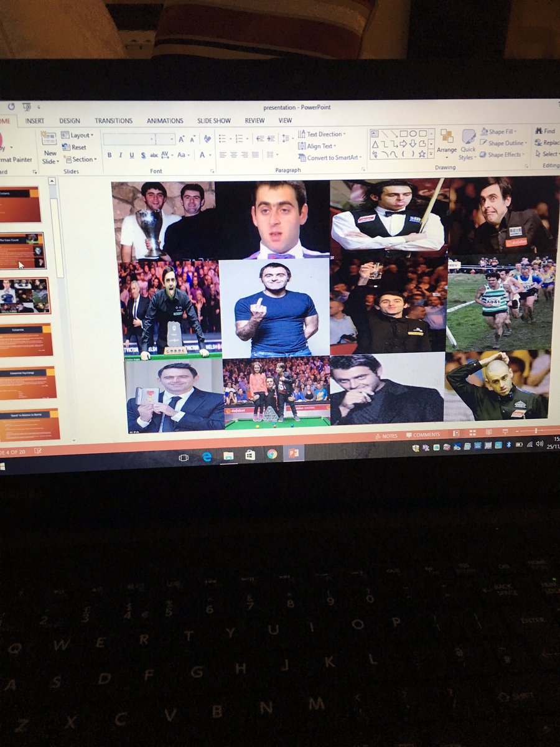
Task: Select the Triangle shape in gallery
Action: [x=375, y=144]
